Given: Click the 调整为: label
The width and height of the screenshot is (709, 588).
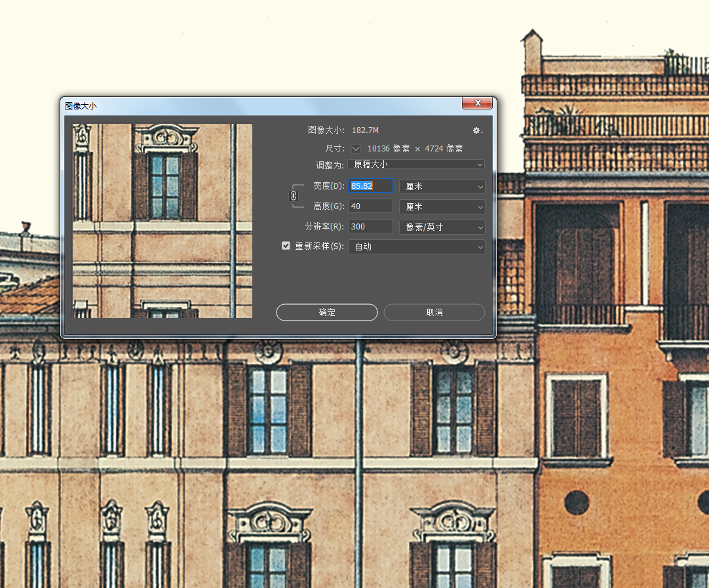Looking at the screenshot, I should [330, 165].
